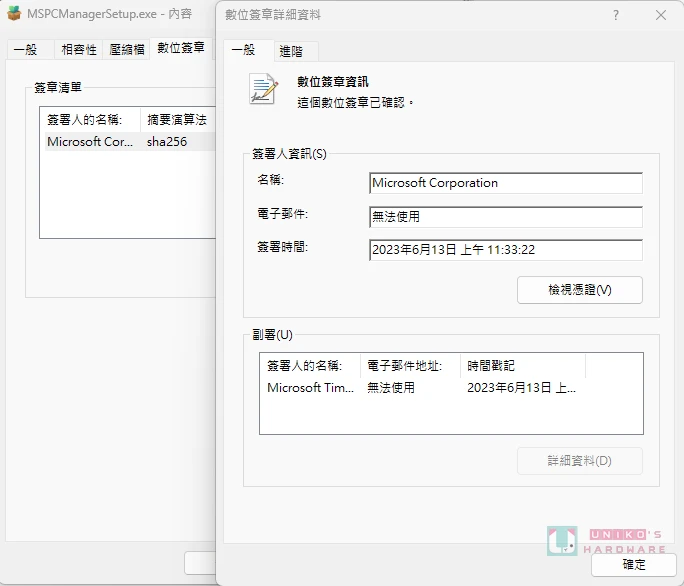
Task: Click the 無法使用 cell in countersignature list
Action: pos(391,387)
